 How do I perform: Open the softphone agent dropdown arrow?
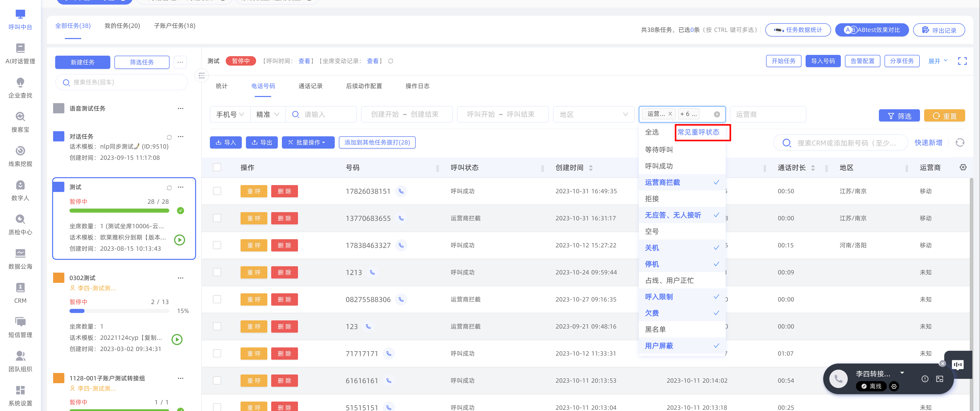(x=902, y=373)
